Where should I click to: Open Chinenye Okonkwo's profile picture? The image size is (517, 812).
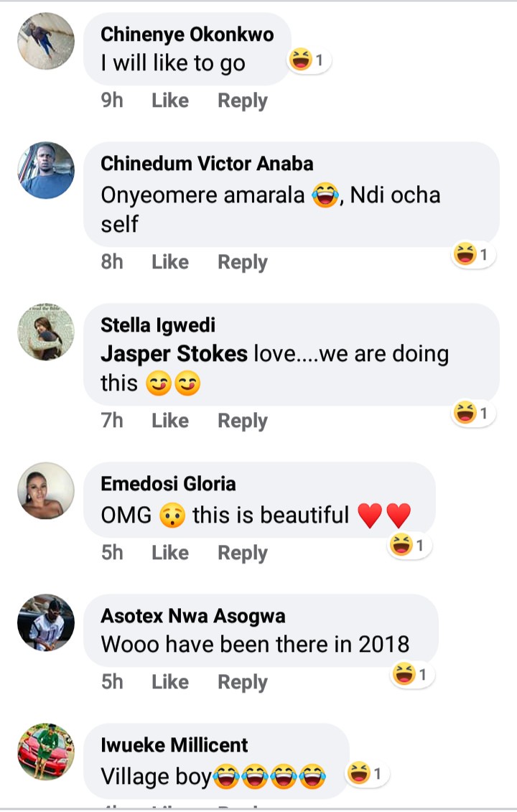[x=46, y=41]
